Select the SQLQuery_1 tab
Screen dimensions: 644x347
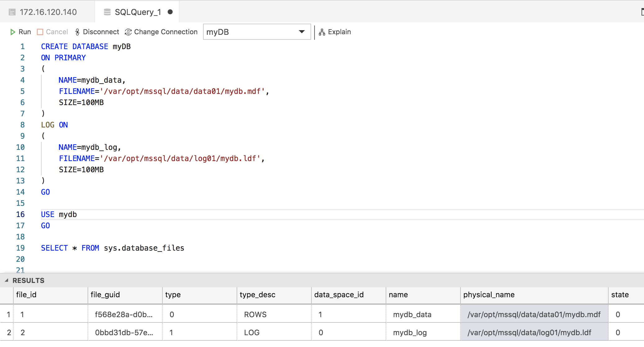point(138,12)
